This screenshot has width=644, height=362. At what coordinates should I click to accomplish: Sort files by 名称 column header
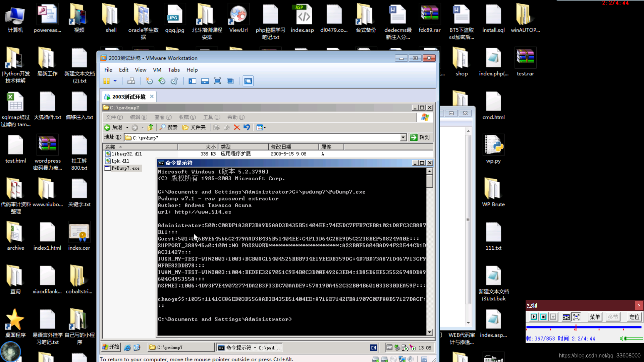click(140, 147)
